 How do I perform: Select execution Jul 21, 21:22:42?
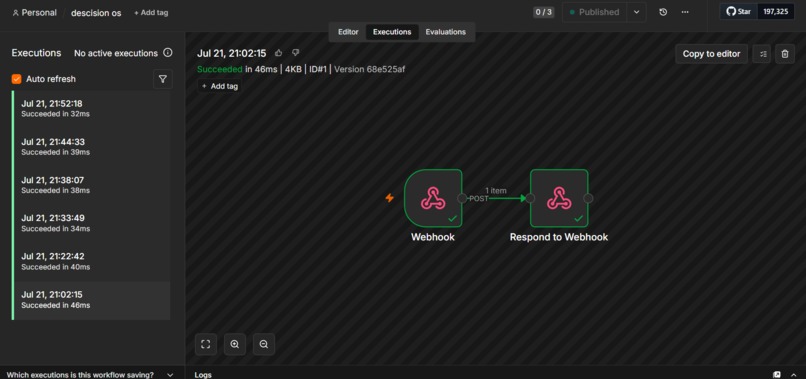[91, 261]
